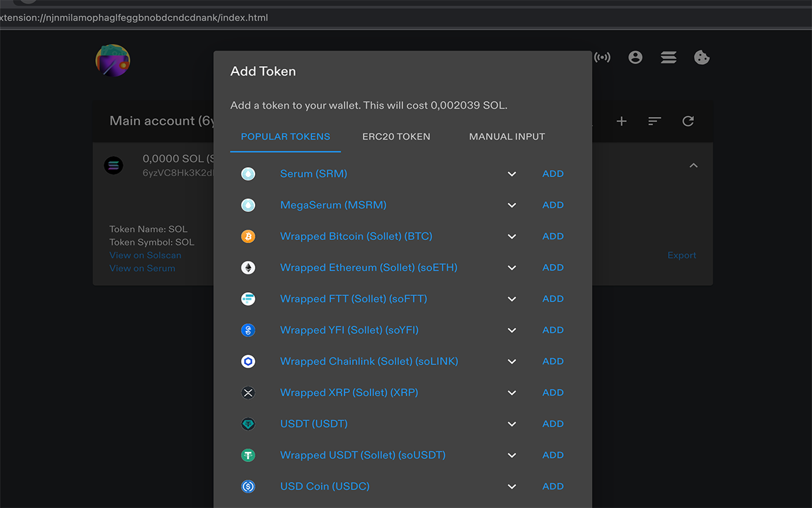Add Wrapped FTT (soFTT) token
Image resolution: width=812 pixels, height=508 pixels.
coord(553,298)
